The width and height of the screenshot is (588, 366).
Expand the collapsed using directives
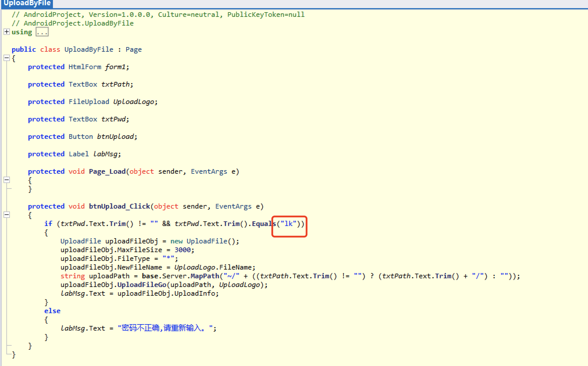coord(7,32)
